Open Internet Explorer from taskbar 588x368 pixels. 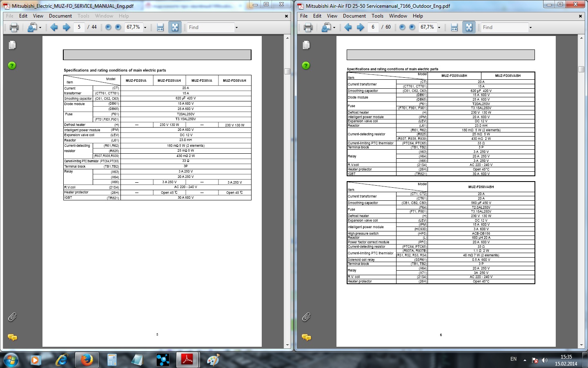[x=61, y=360]
